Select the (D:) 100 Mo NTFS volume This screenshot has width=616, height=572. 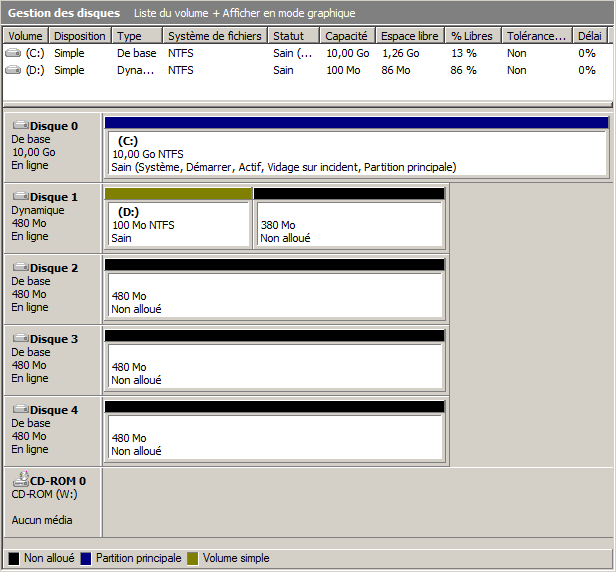(177, 225)
